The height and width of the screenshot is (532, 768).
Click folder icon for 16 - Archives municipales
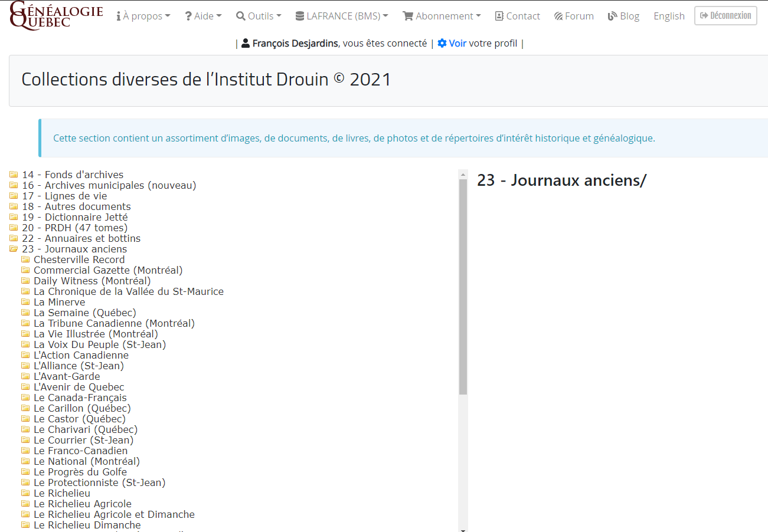point(14,185)
